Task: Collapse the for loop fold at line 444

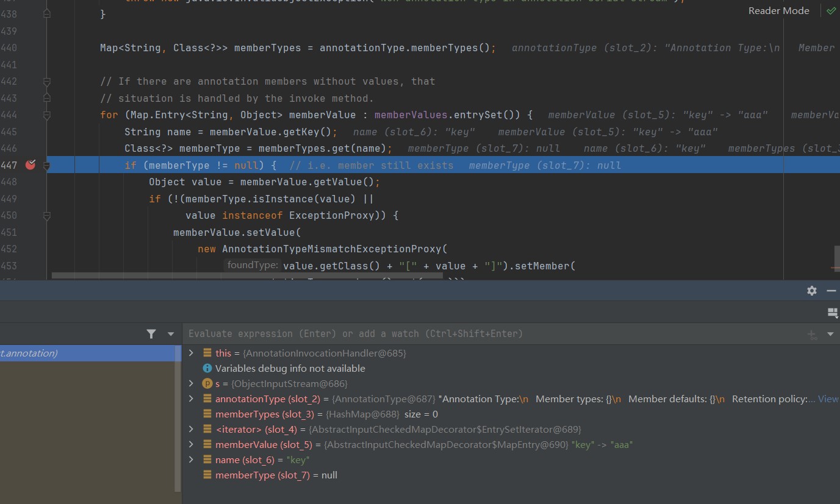Action: (47, 115)
